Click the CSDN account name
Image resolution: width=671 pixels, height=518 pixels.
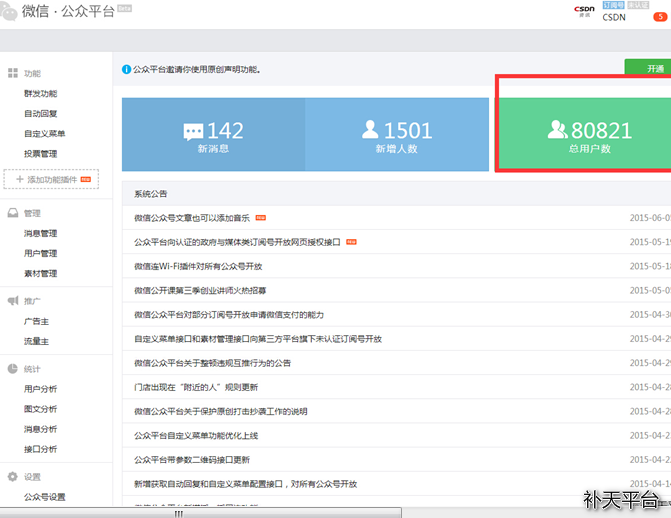614,18
